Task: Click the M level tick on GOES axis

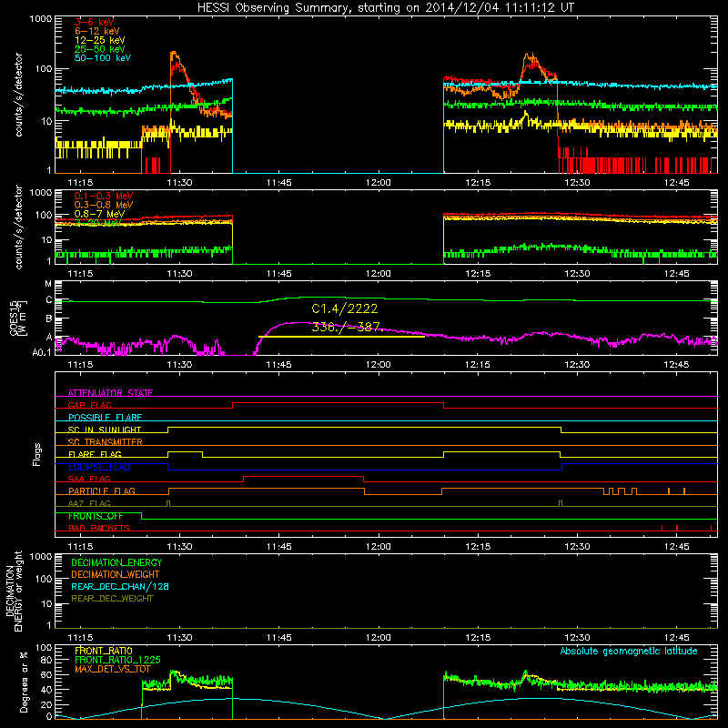Action: pyautogui.click(x=48, y=284)
